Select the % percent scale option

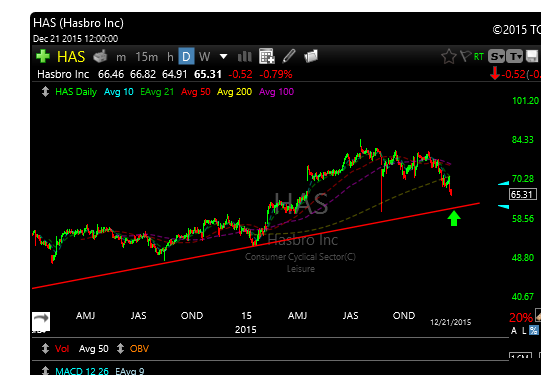pos(533,330)
